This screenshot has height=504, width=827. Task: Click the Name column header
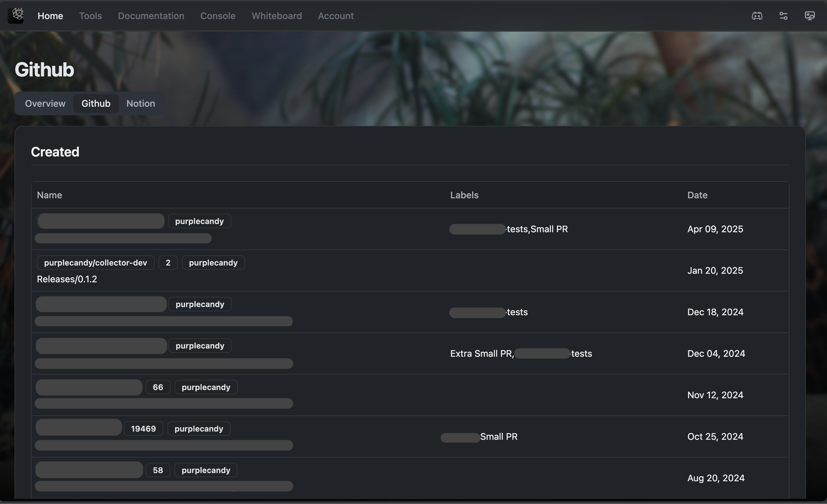pyautogui.click(x=49, y=195)
